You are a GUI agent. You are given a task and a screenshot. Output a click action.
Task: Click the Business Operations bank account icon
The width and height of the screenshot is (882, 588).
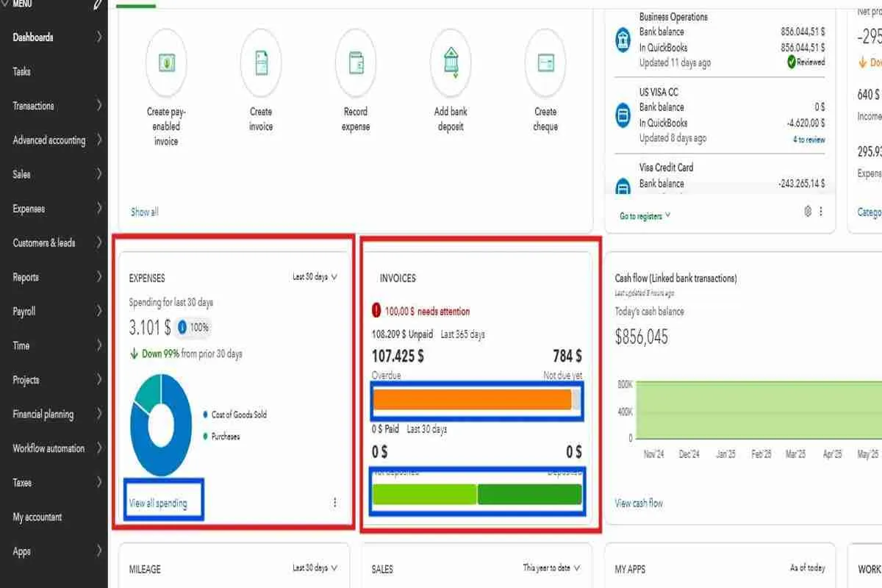click(x=623, y=39)
